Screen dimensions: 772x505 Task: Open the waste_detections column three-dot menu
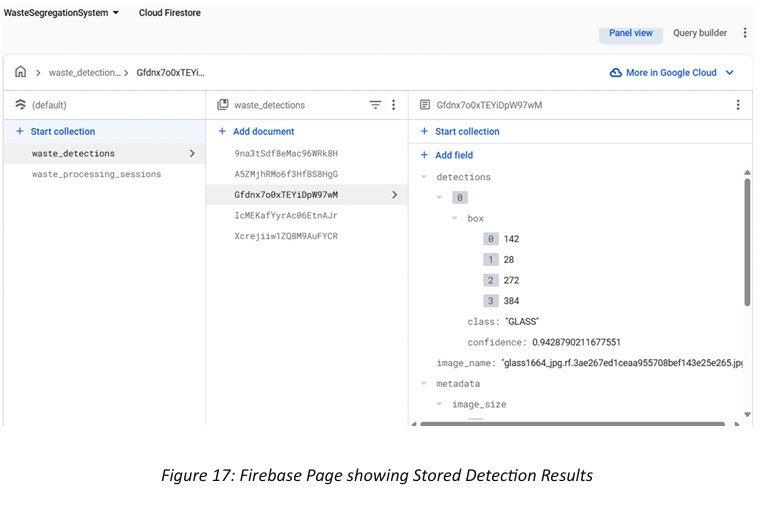pyautogui.click(x=393, y=105)
